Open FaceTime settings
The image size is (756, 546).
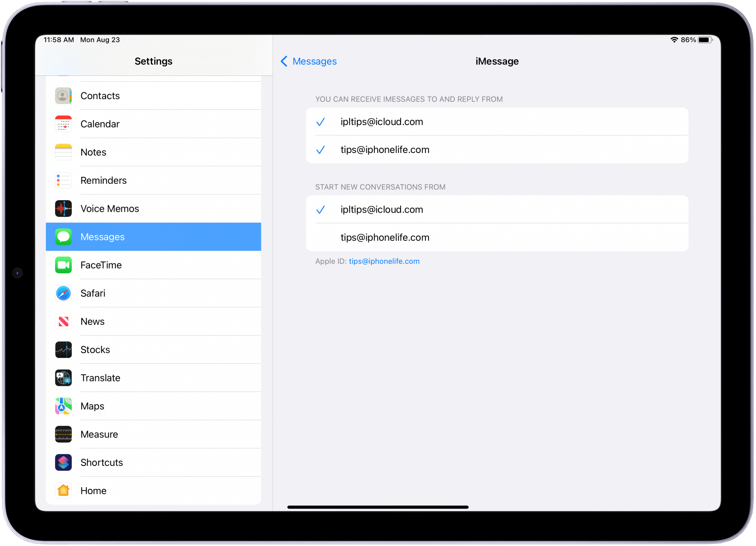click(x=154, y=265)
